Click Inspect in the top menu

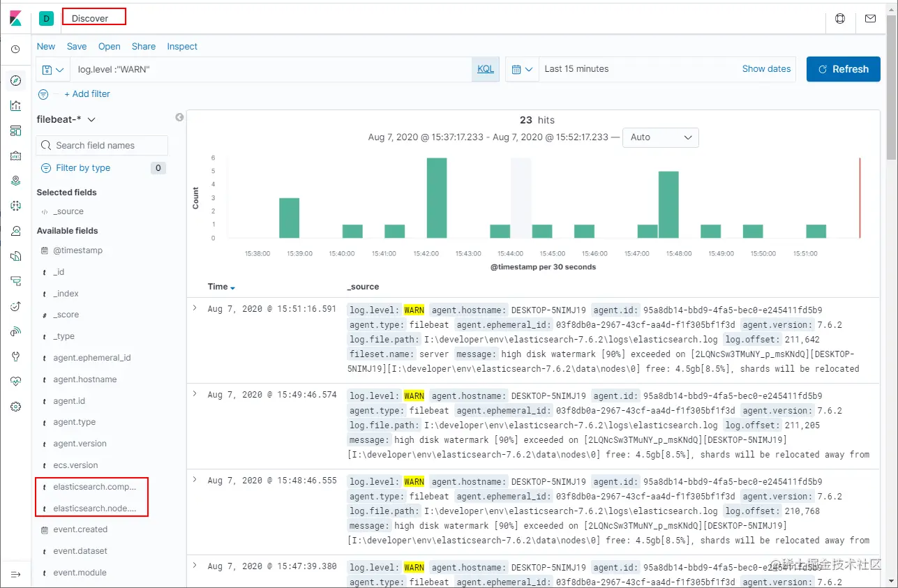pos(182,47)
